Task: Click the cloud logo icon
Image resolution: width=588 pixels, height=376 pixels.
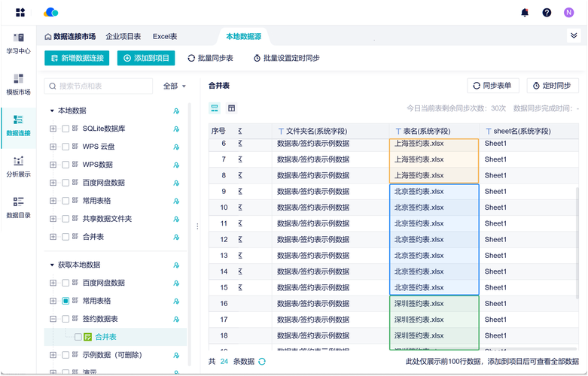Action: coord(51,12)
